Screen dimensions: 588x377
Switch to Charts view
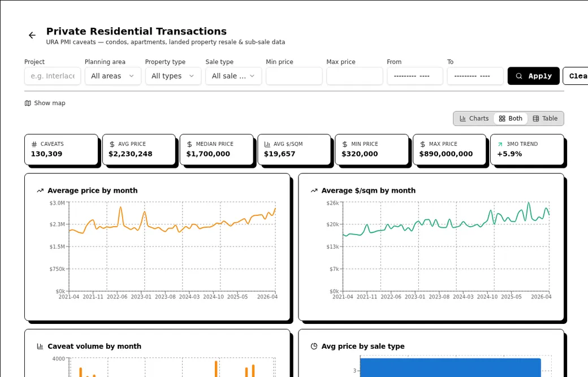(x=474, y=119)
